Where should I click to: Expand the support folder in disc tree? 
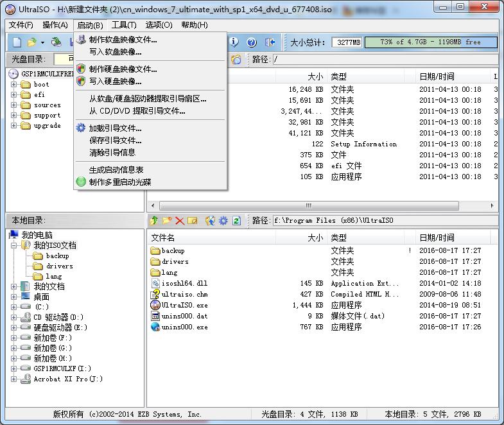point(13,115)
